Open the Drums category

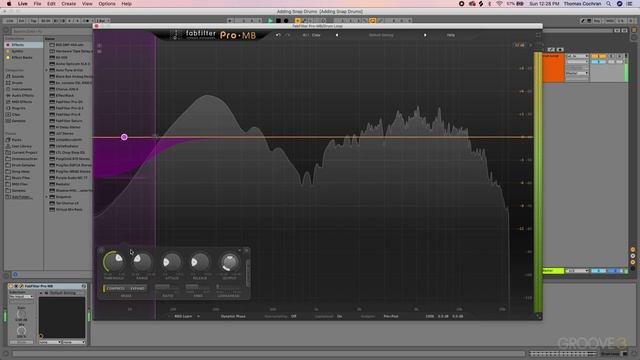click(x=17, y=83)
